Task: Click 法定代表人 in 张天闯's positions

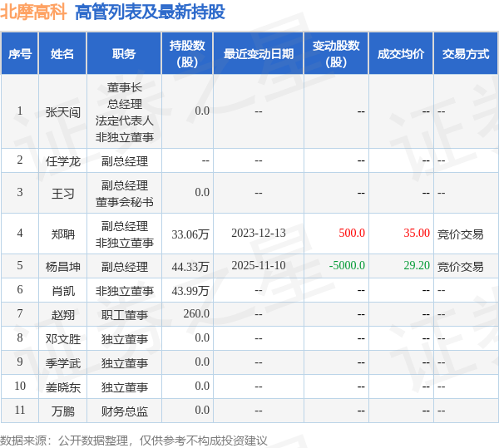Action: click(125, 121)
